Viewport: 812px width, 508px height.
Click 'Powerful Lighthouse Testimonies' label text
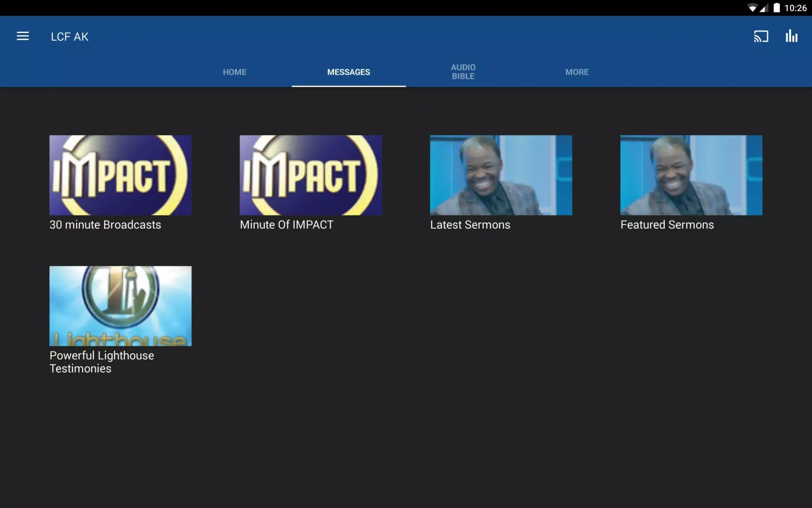101,362
